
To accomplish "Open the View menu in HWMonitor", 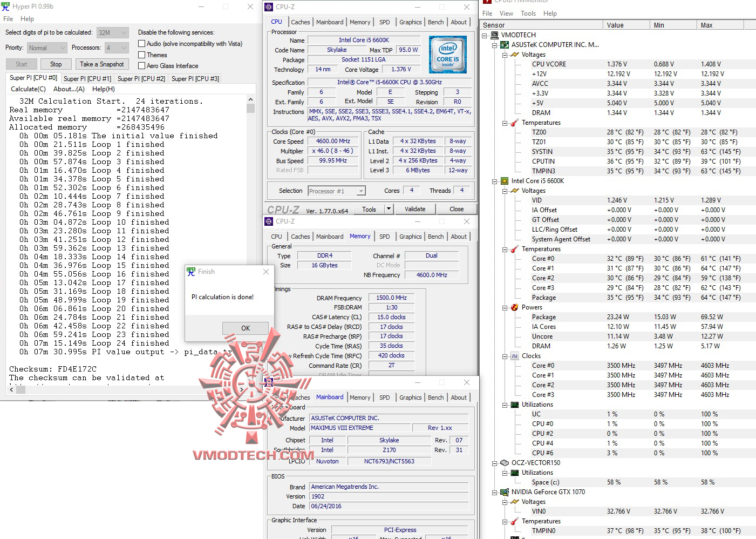I will 506,14.
